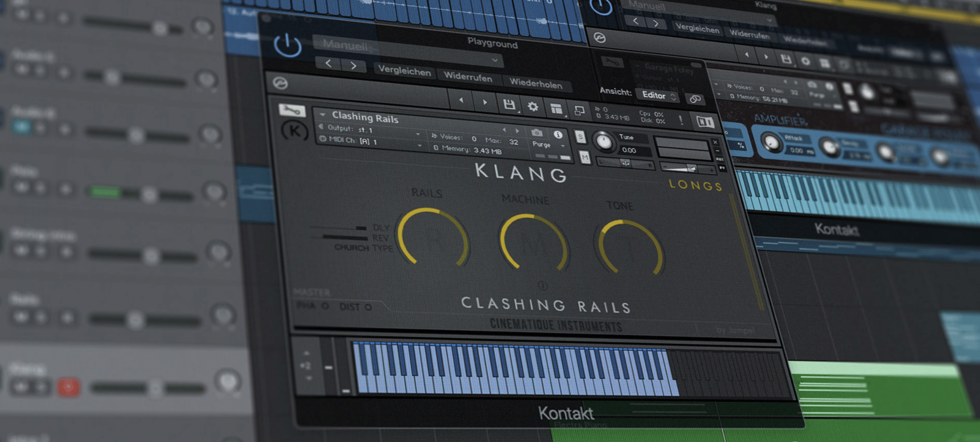Open snapshot view with camera icon
This screenshot has width=980, height=442.
(x=537, y=133)
